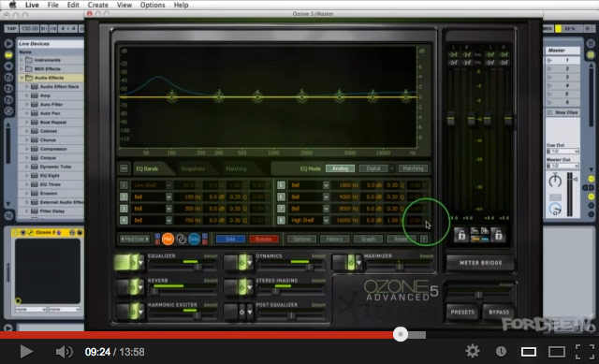Select the orange Mid channel button
599x364 pixels.
[168, 239]
